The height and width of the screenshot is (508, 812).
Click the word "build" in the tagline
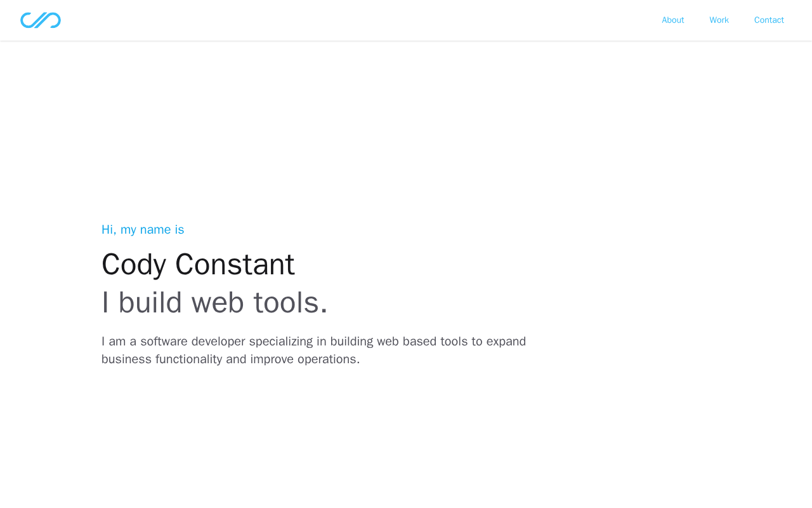click(x=150, y=303)
